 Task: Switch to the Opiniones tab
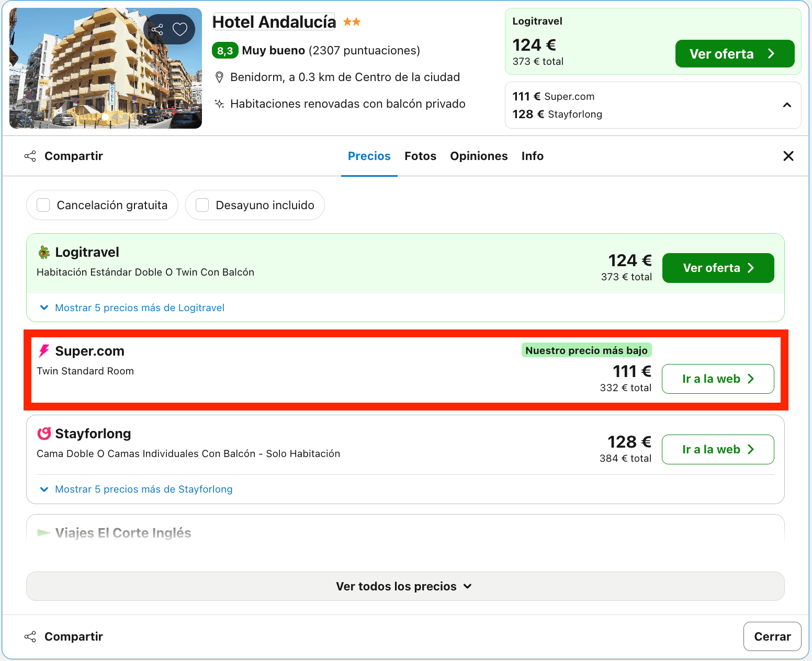point(479,156)
